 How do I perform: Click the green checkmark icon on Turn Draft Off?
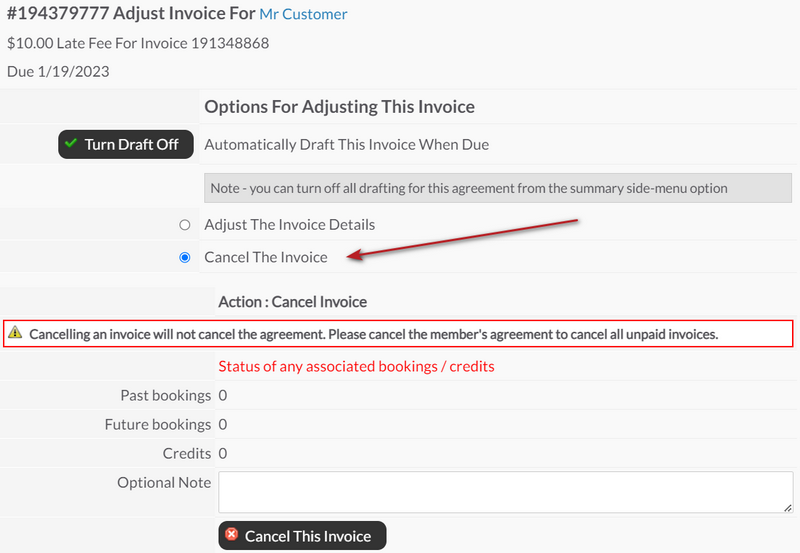click(x=71, y=143)
